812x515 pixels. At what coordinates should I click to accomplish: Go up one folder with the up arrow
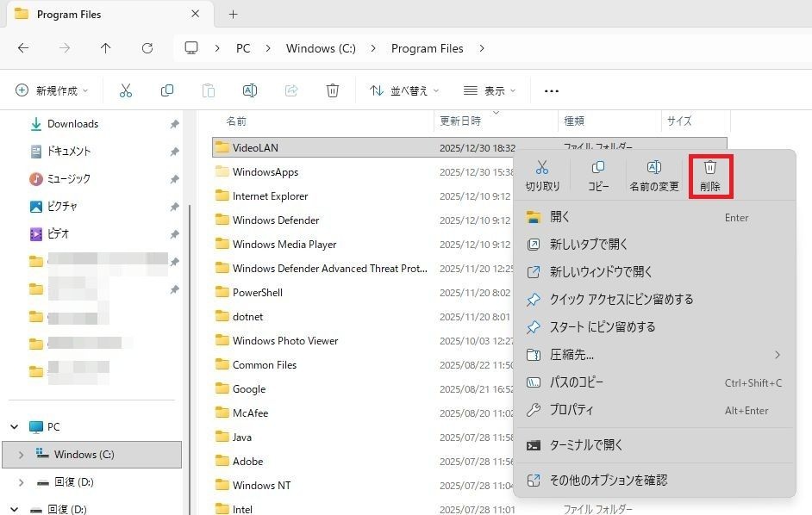point(106,48)
